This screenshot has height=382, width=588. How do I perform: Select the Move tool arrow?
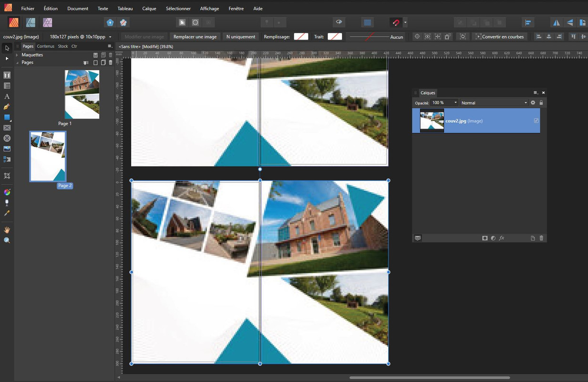pos(7,48)
